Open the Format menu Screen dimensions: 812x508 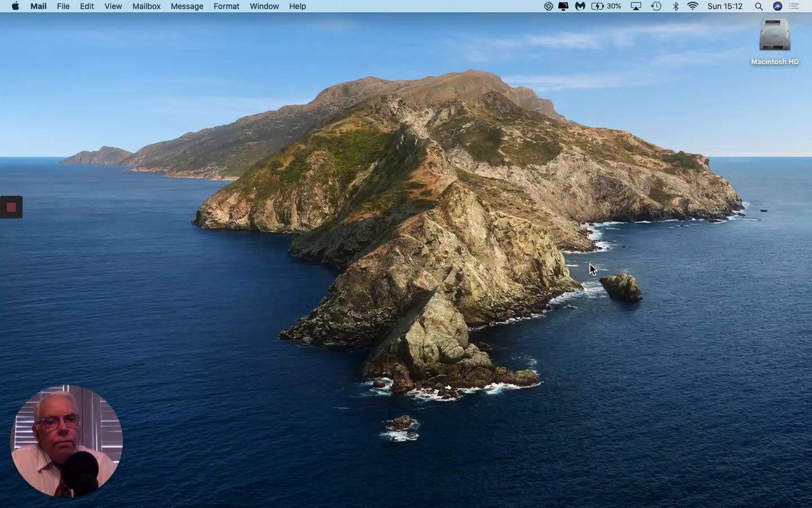(226, 6)
